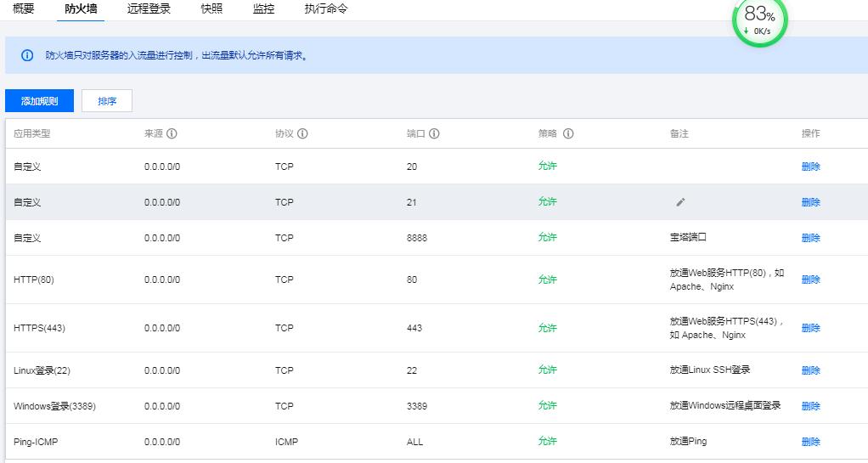The width and height of the screenshot is (868, 463).
Task: Delete the HTTP(80) rule
Action: click(x=810, y=279)
